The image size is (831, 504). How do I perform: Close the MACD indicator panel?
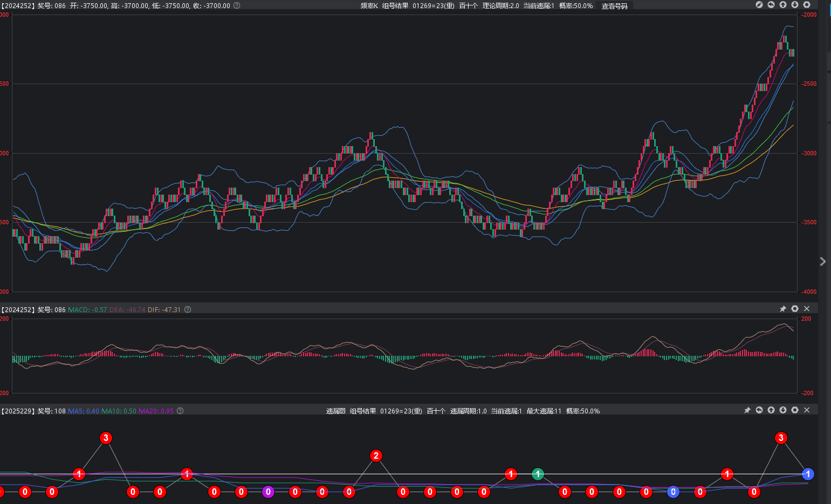(807, 309)
